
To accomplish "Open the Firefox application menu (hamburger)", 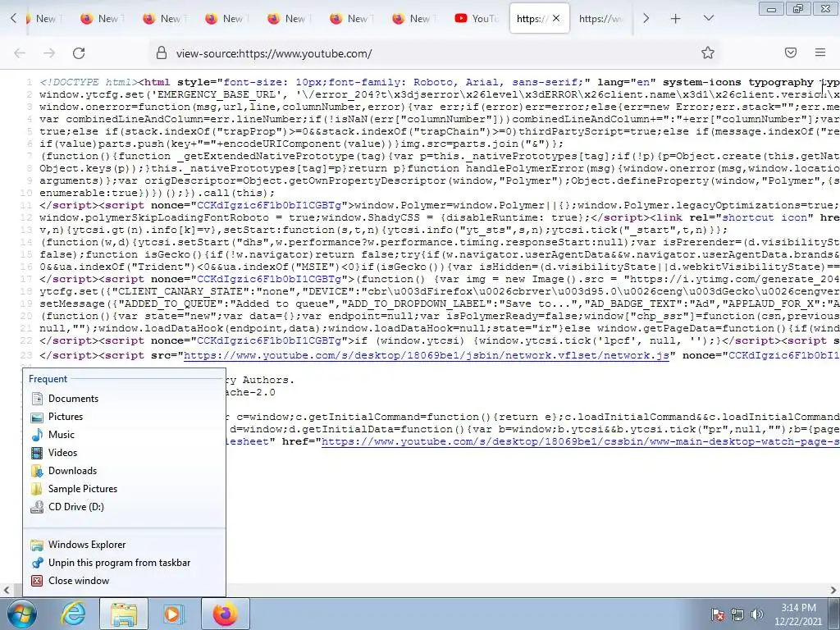I will (820, 52).
